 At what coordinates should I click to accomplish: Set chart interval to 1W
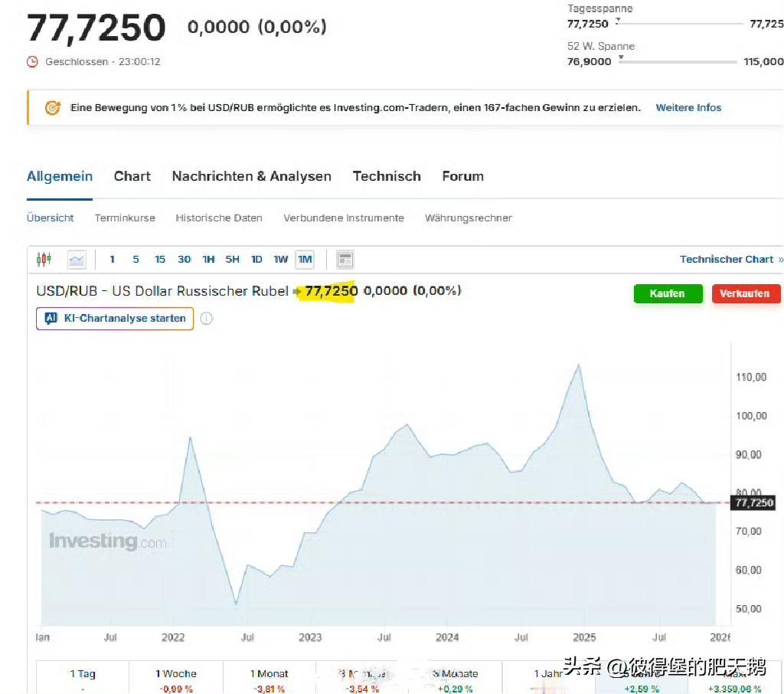pyautogui.click(x=280, y=259)
